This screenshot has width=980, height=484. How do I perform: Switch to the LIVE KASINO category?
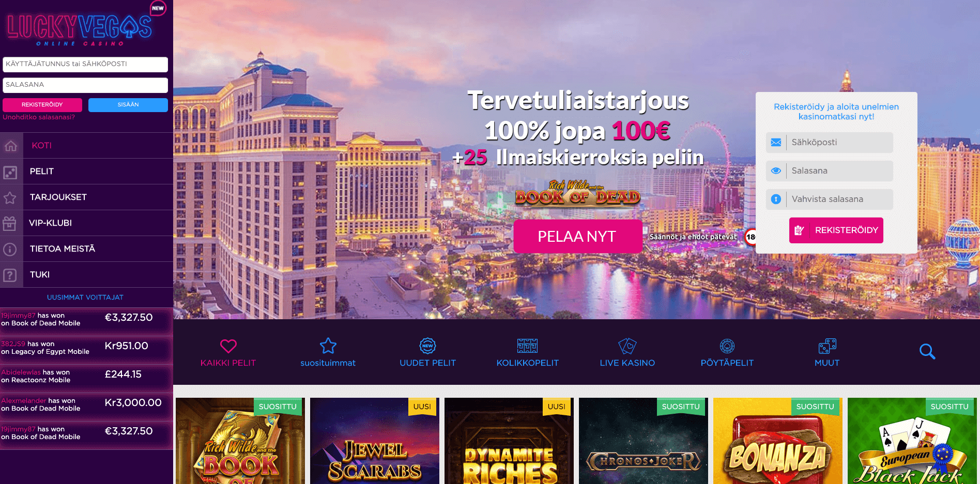(627, 353)
